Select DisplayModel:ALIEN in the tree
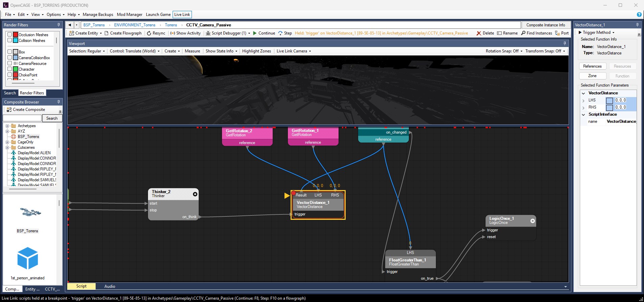The width and height of the screenshot is (644, 302). click(x=34, y=153)
